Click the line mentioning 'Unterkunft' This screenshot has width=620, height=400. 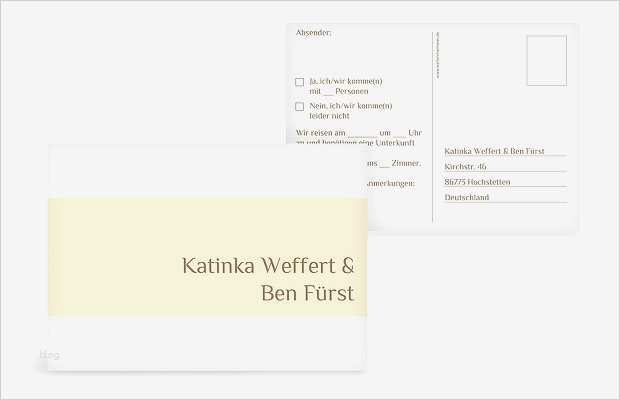coord(355,142)
